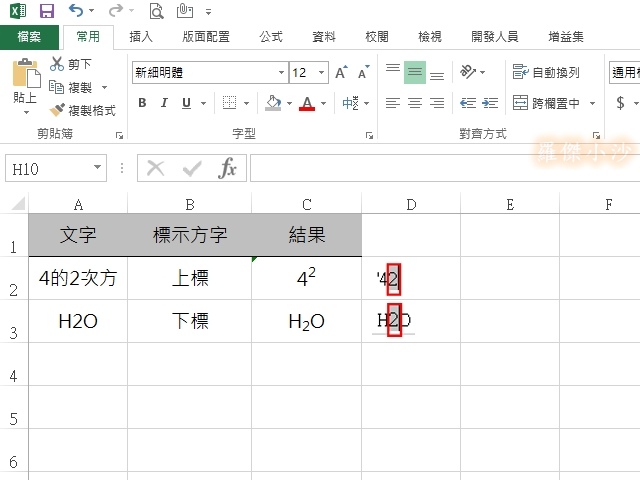Viewport: 640px width, 480px height.
Task: Click the 貼上 (Paste) clipboard icon
Action: (x=26, y=73)
